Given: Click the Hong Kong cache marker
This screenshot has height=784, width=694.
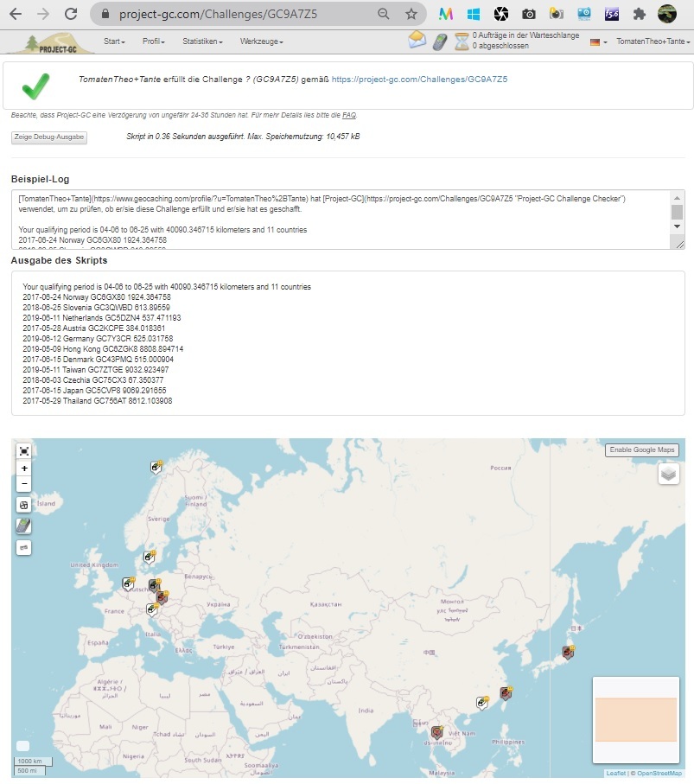Looking at the screenshot, I should 482,703.
